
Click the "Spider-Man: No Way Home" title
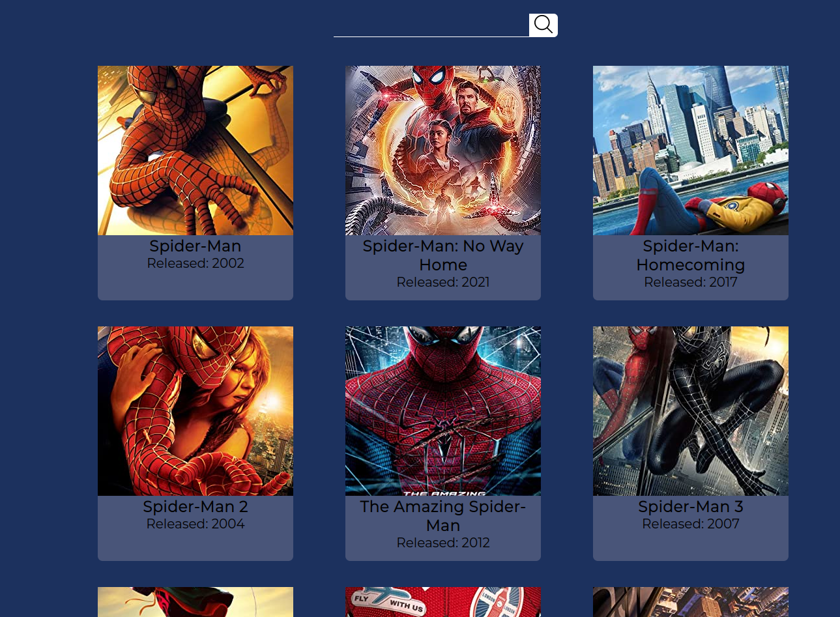(443, 255)
